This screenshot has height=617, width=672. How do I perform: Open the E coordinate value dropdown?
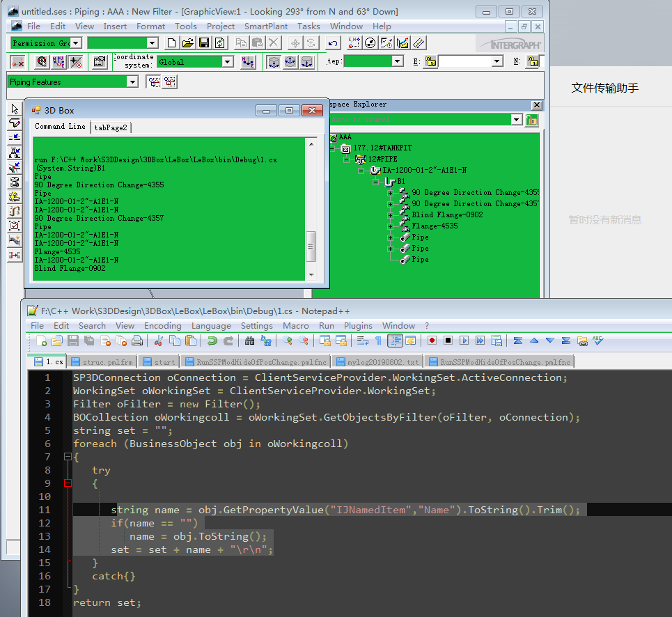[x=497, y=61]
